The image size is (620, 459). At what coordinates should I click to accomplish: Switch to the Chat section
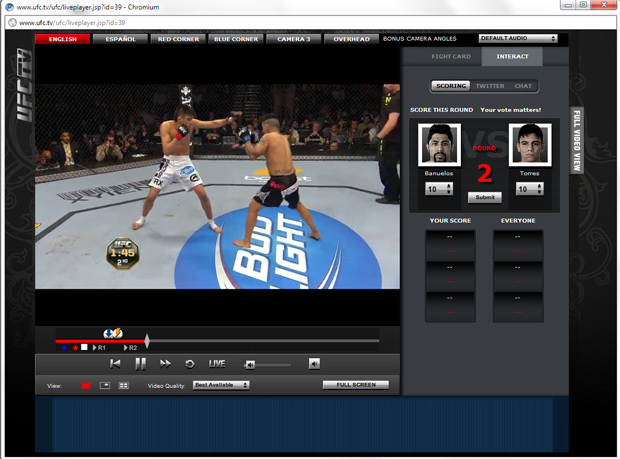click(x=523, y=86)
